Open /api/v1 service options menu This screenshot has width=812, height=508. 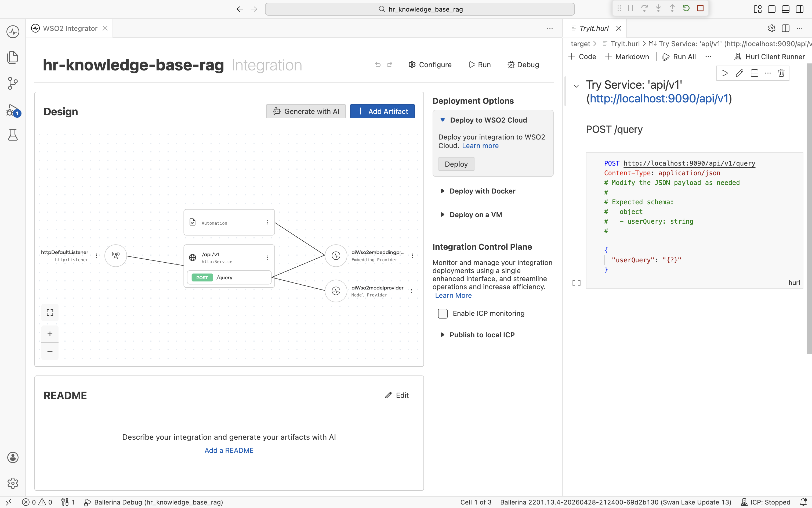point(268,257)
